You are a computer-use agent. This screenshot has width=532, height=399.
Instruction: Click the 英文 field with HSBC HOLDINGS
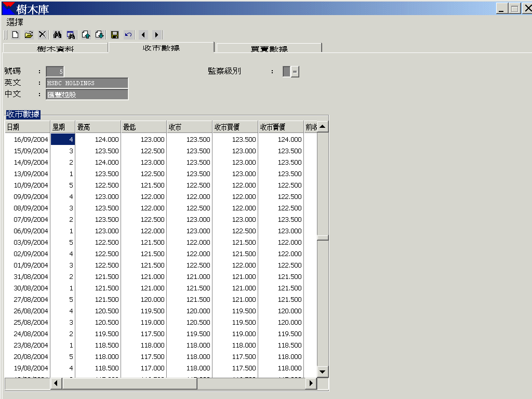(87, 83)
